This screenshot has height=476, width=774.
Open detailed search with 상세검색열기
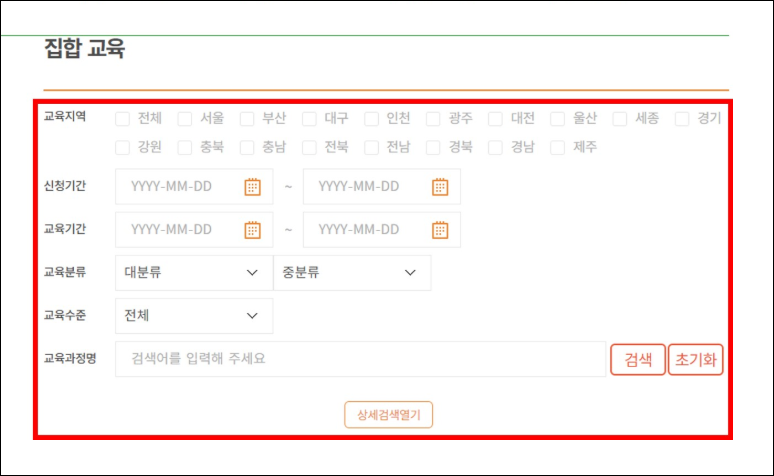tap(388, 415)
